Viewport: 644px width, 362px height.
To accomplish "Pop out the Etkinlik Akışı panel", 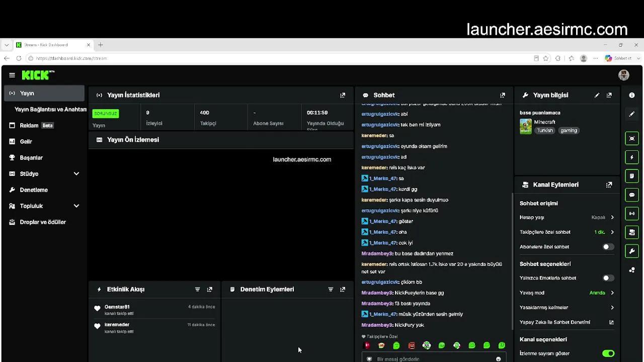I will point(210,290).
